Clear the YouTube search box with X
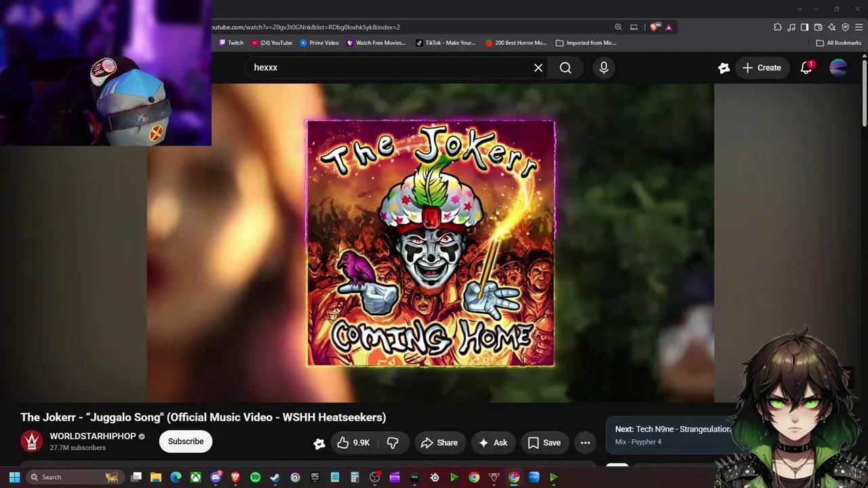 coord(538,68)
